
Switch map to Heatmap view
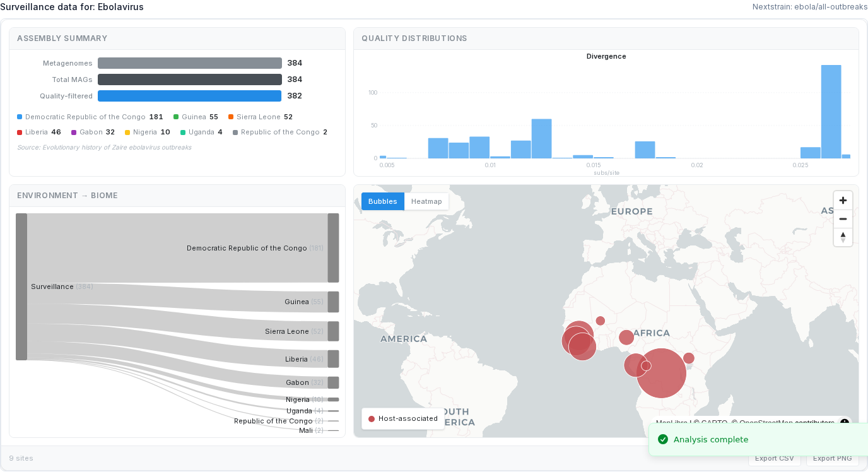pos(426,201)
